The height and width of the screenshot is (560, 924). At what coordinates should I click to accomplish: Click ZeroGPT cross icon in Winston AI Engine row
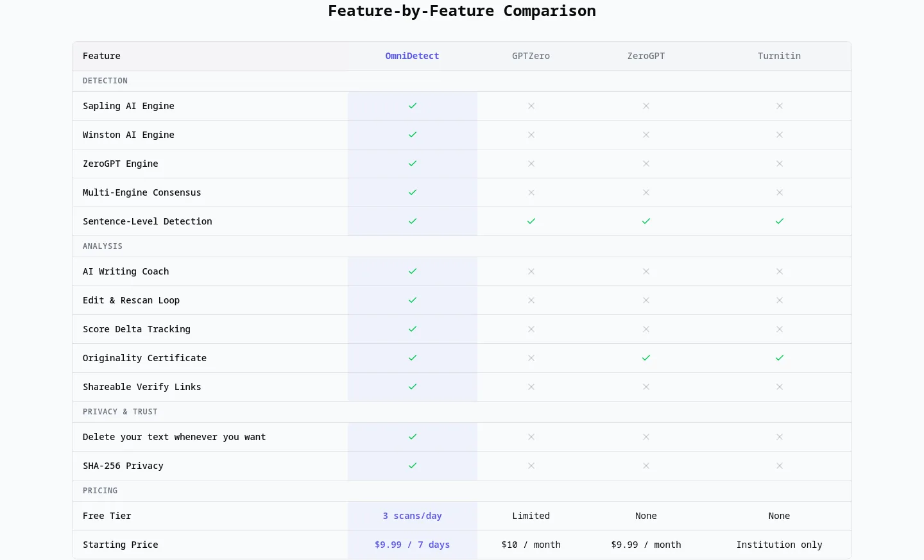[646, 135]
